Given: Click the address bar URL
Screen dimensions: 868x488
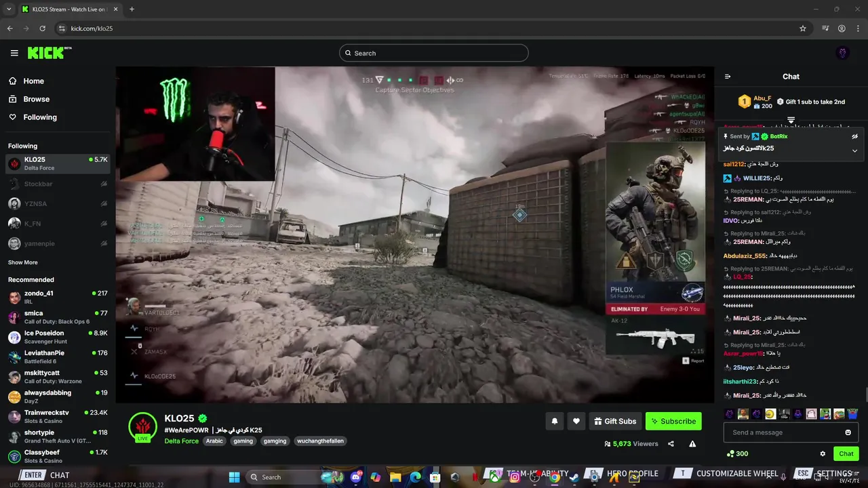Looking at the screenshot, I should click(x=92, y=28).
